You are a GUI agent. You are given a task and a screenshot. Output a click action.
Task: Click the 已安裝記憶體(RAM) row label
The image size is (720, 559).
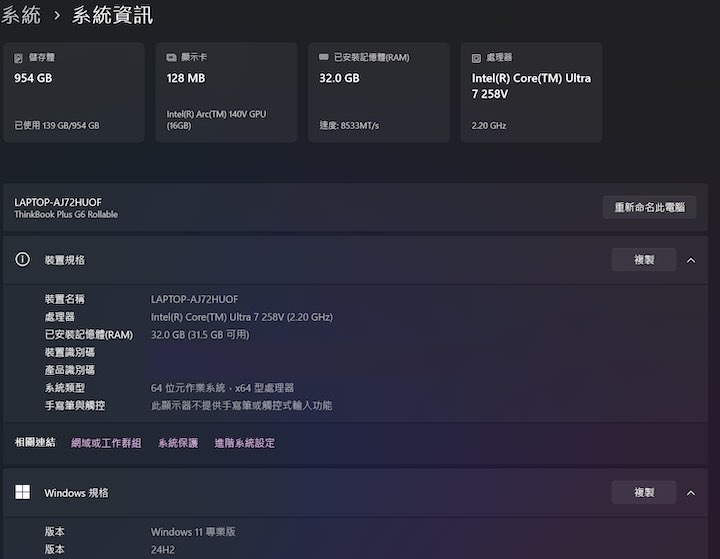point(89,334)
